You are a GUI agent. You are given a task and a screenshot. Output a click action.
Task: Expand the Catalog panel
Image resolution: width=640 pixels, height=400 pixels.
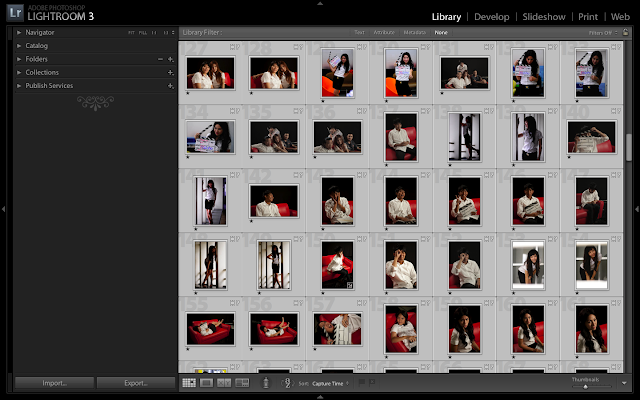19,46
